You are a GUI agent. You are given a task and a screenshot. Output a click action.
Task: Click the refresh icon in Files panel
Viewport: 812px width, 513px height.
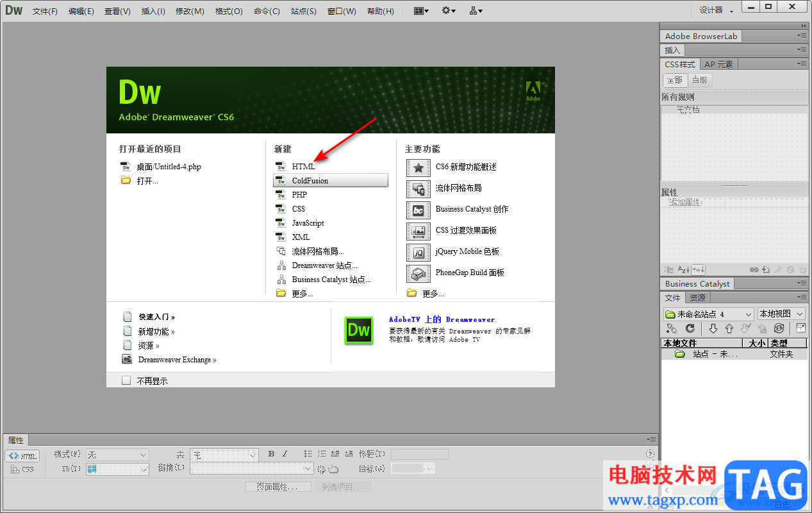coord(690,328)
